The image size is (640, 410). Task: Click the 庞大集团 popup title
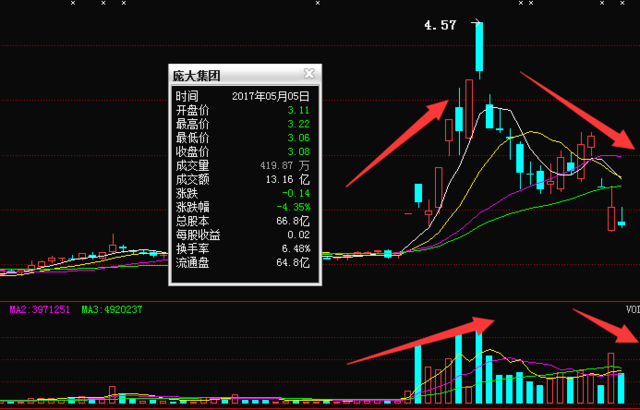point(197,75)
